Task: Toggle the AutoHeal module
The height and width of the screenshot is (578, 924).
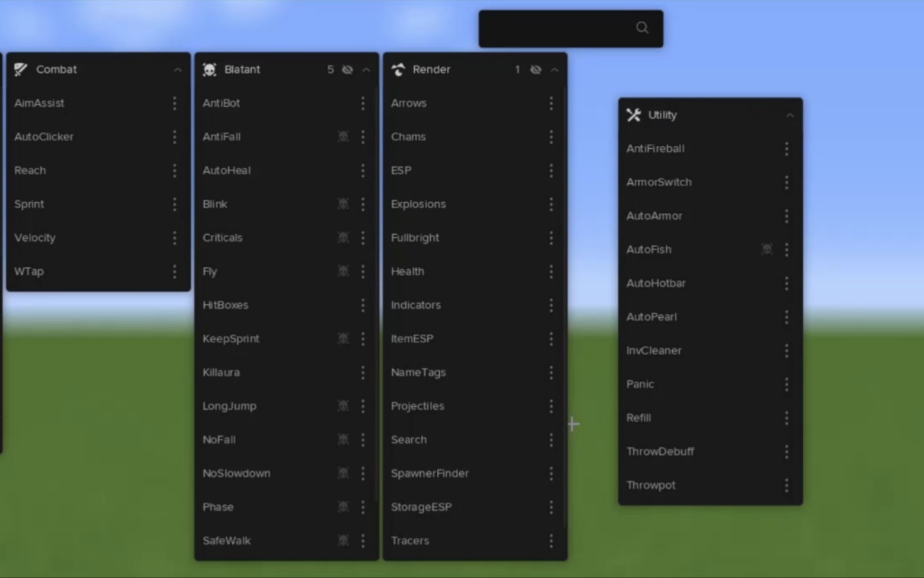Action: click(285, 170)
